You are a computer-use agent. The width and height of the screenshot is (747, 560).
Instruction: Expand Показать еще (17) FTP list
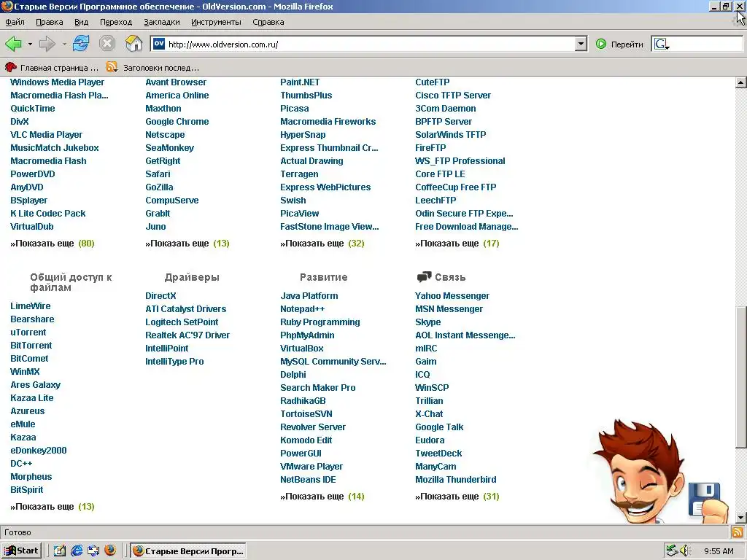457,244
